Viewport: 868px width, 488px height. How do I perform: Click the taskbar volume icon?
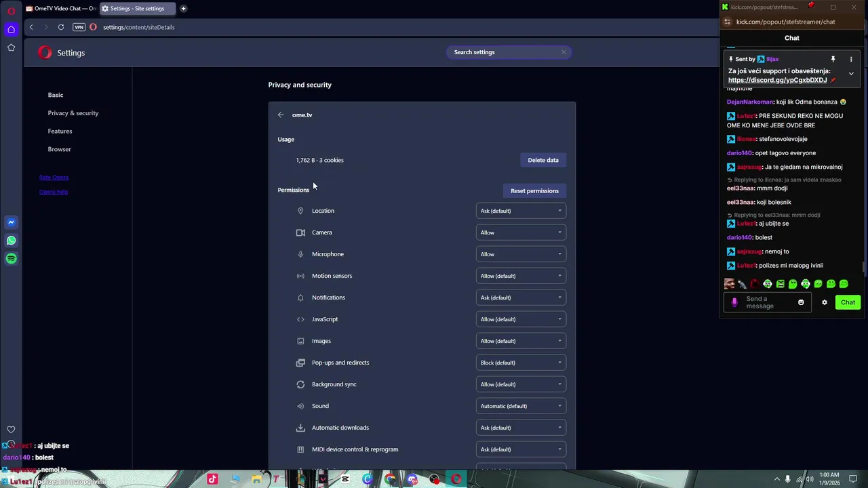click(810, 479)
